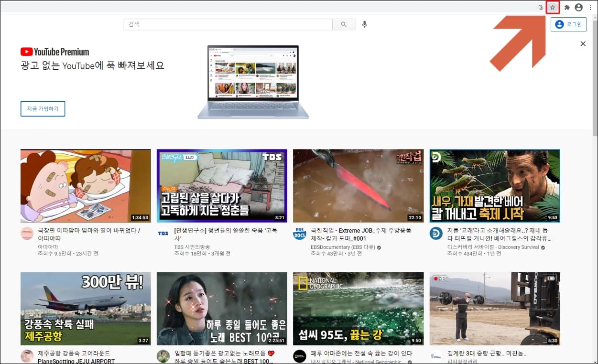The image size is (598, 364).
Task: Click channel name 디스커버리 서바이벌 - Discovery Survival
Action: [x=493, y=247]
